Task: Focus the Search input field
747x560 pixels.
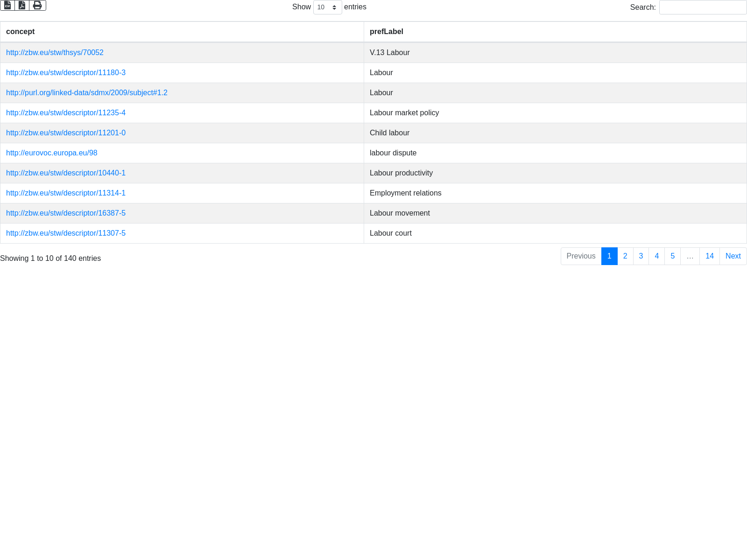Action: point(703,7)
